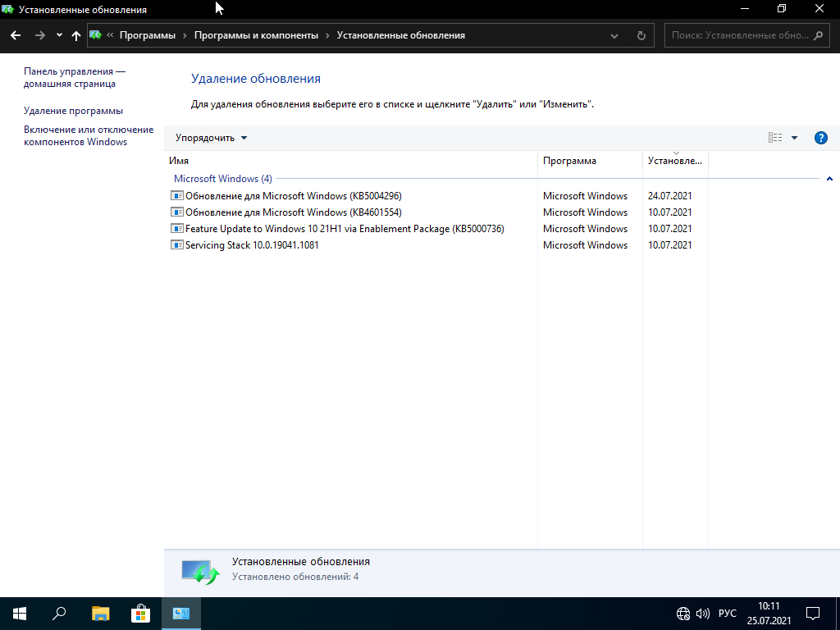Open taskbar search
The height and width of the screenshot is (630, 840).
pyautogui.click(x=59, y=614)
